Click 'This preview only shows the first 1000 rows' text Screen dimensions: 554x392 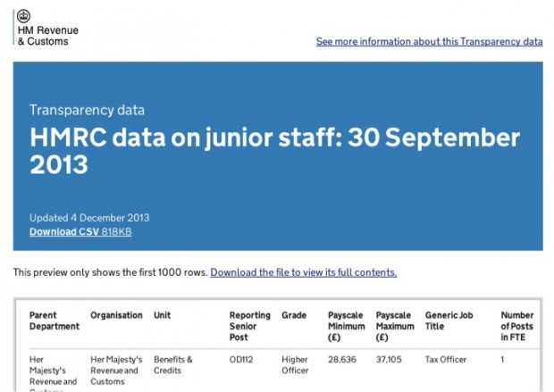click(110, 272)
